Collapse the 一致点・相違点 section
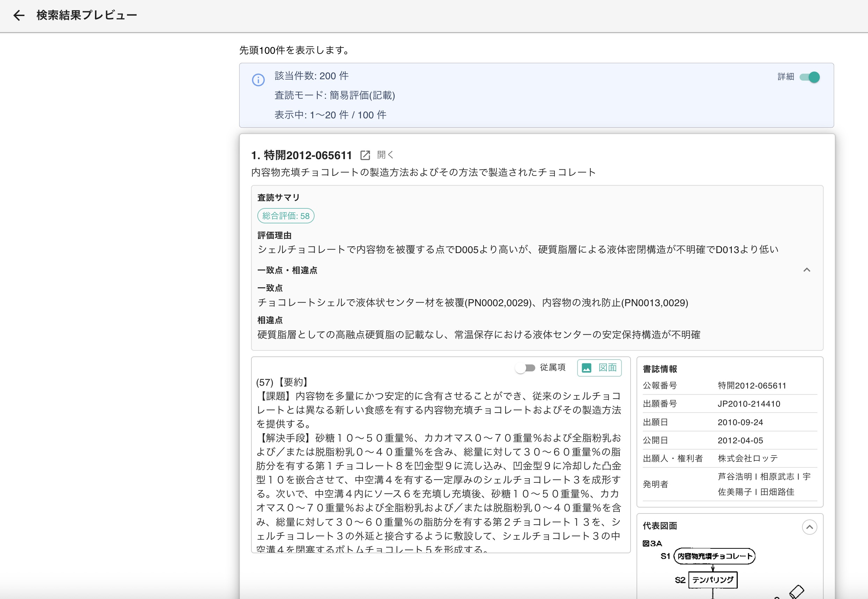The height and width of the screenshot is (599, 868). (807, 270)
